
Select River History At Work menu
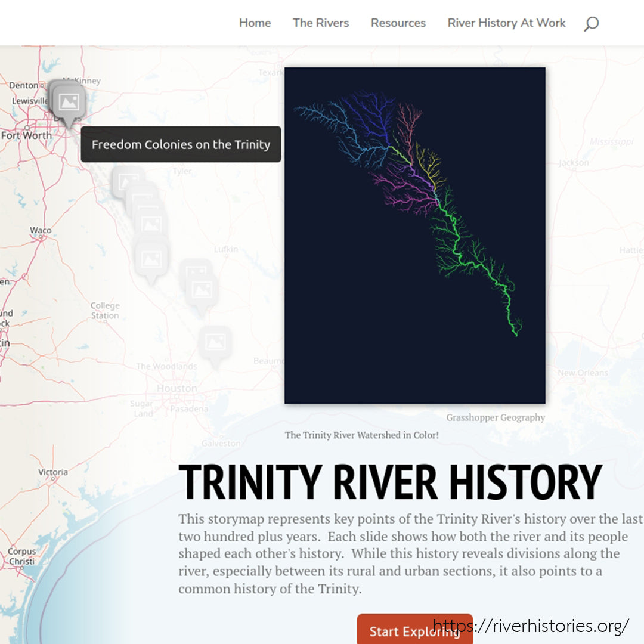point(506,23)
